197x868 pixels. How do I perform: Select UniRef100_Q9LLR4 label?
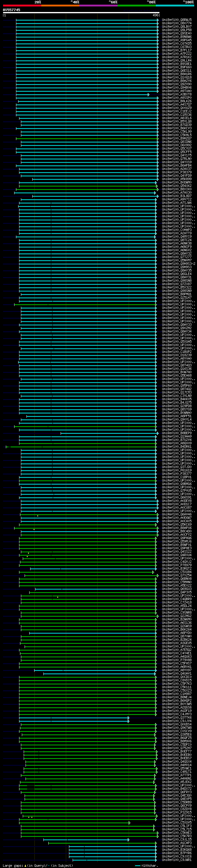(x=176, y=61)
